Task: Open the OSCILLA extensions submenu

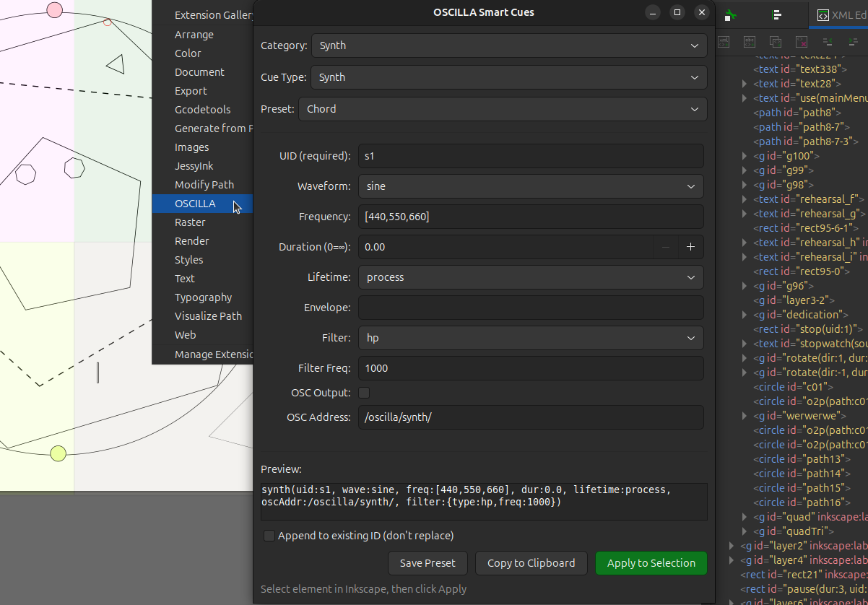Action: pyautogui.click(x=196, y=203)
